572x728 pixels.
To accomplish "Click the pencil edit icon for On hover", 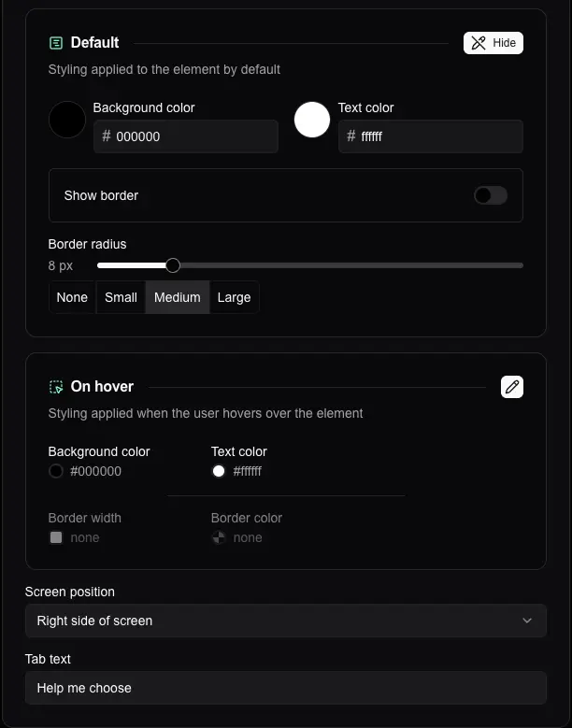I will coord(511,387).
